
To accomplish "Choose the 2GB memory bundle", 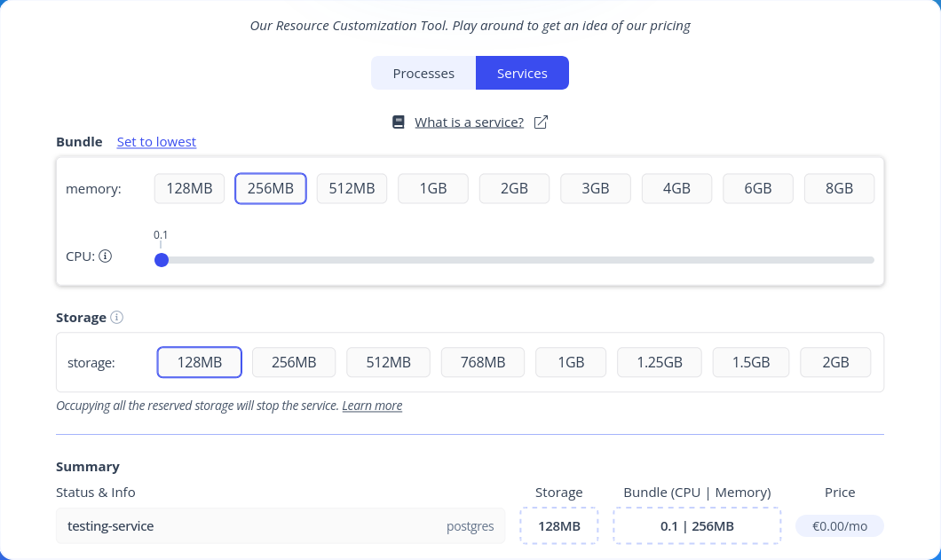I will coord(514,189).
